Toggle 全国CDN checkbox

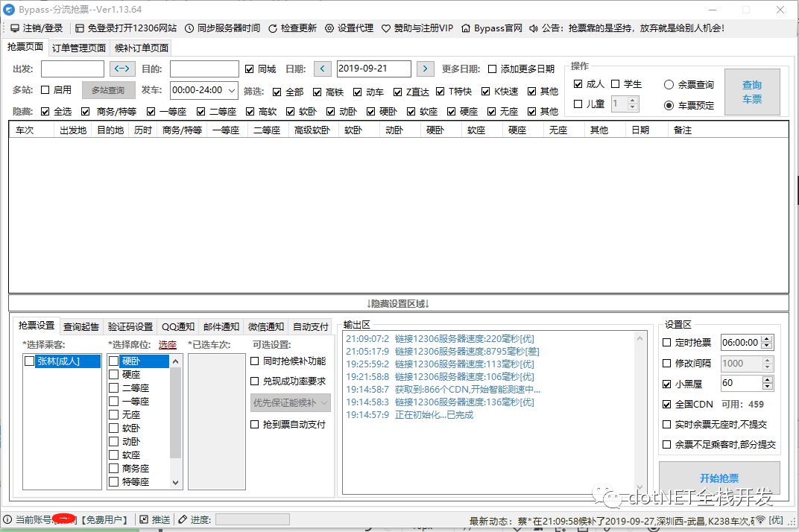(x=666, y=404)
